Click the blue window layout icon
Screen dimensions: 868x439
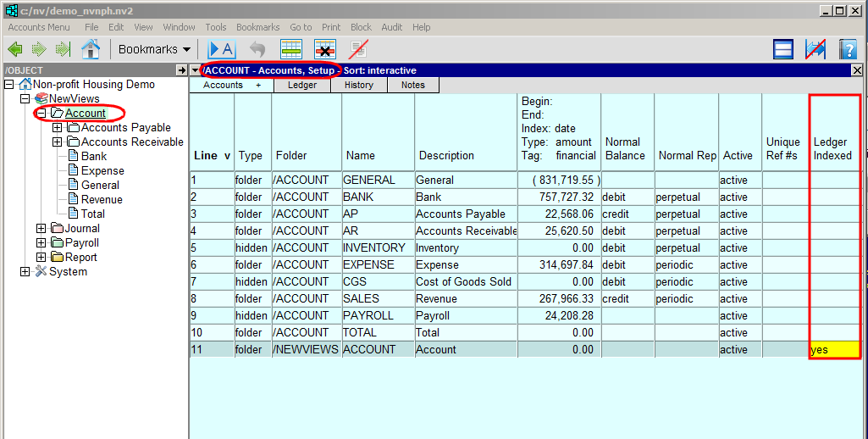click(783, 49)
